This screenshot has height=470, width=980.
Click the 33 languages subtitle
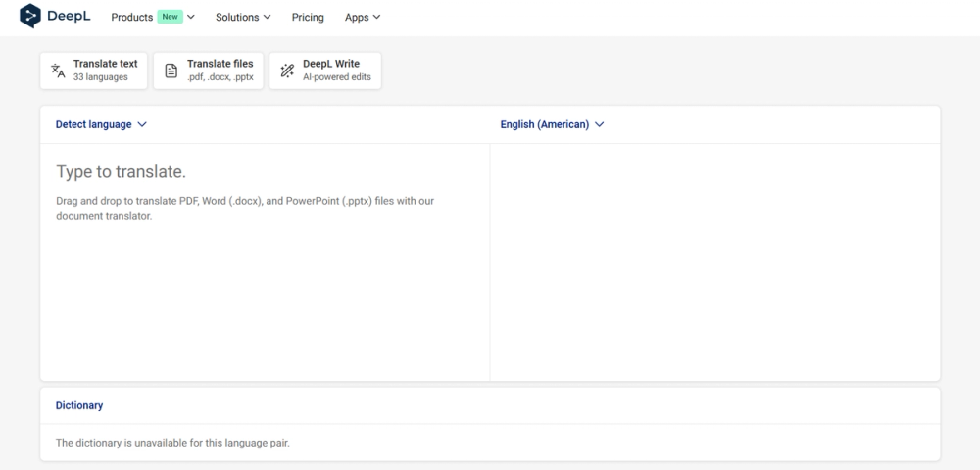click(x=101, y=77)
